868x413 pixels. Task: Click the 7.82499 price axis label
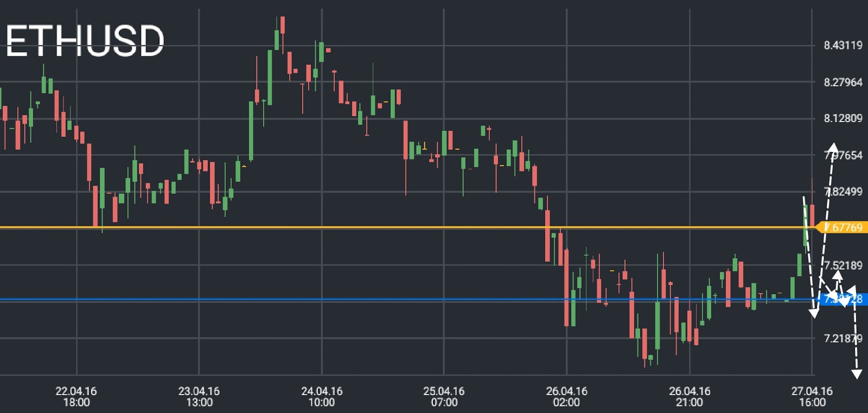pyautogui.click(x=843, y=192)
